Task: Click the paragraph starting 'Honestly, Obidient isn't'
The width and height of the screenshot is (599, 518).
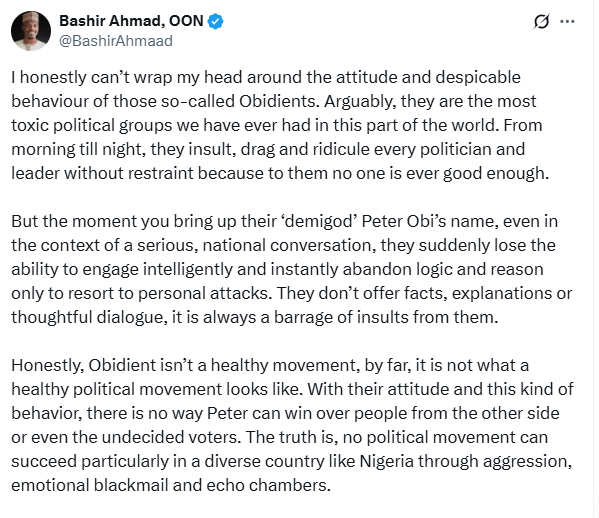Action: coord(292,425)
